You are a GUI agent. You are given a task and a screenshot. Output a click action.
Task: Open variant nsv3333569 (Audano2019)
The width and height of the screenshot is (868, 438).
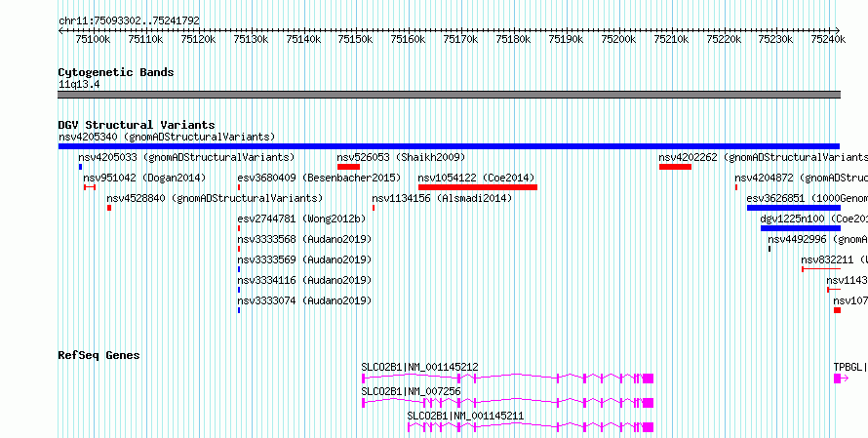tap(304, 259)
